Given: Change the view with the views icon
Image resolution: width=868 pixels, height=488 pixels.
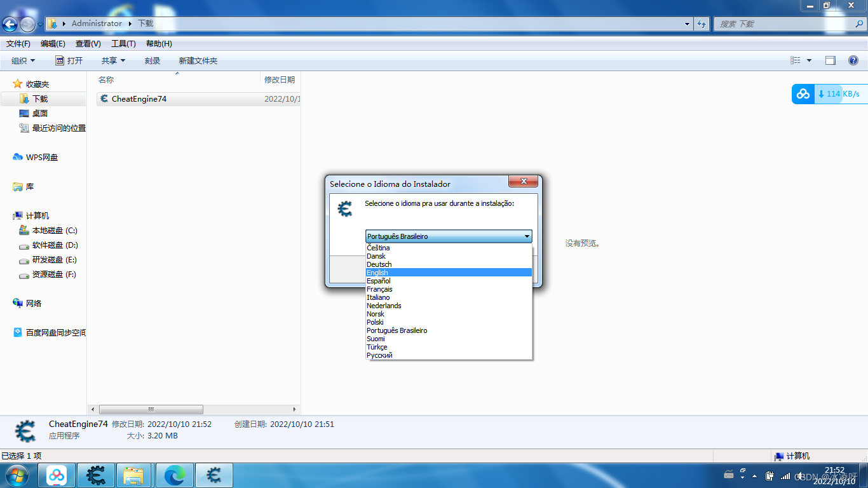Looking at the screenshot, I should click(x=796, y=60).
